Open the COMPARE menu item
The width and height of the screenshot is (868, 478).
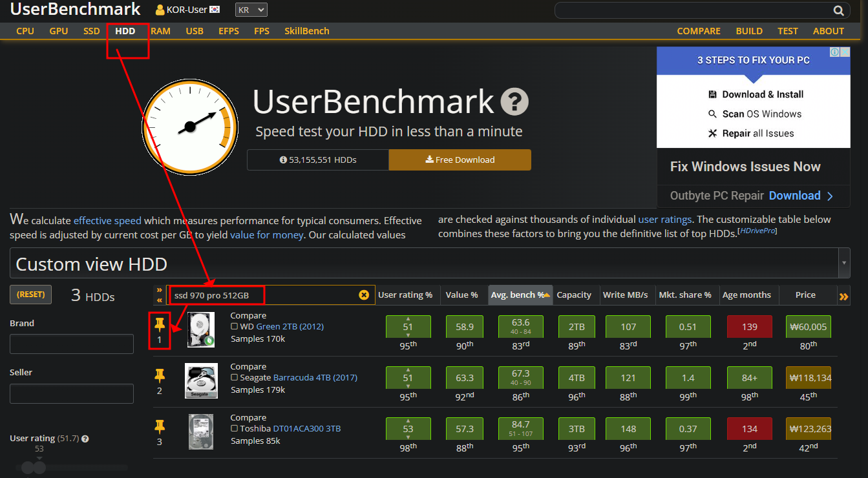pos(699,31)
